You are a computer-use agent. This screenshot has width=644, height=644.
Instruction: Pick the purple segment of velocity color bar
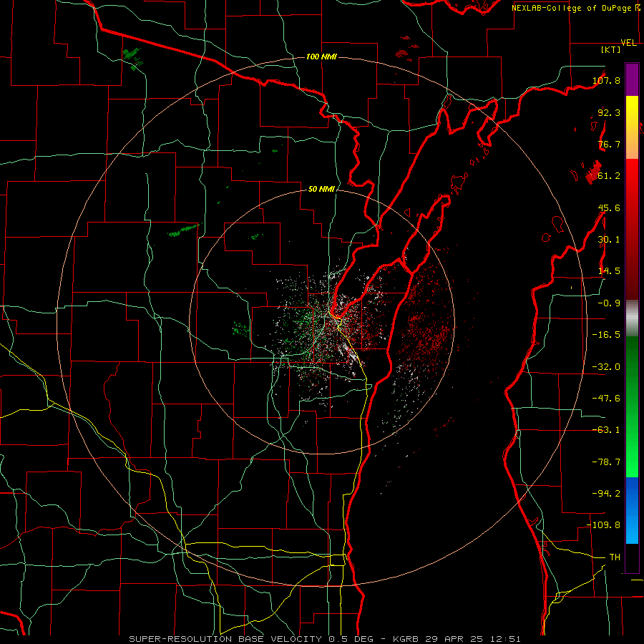pyautogui.click(x=632, y=80)
